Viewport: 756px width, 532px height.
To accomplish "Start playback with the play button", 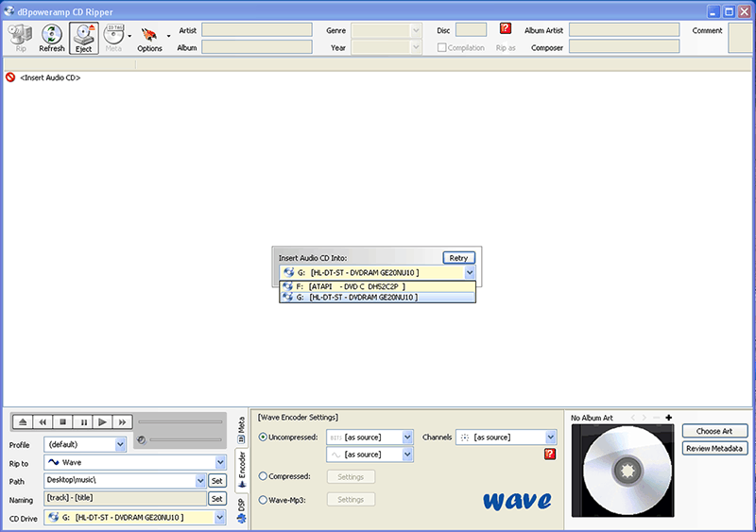I will click(x=103, y=422).
